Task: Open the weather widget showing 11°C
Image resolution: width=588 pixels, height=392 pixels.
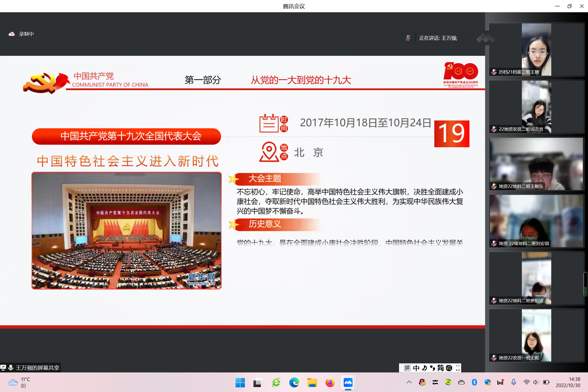Action: tap(19, 382)
